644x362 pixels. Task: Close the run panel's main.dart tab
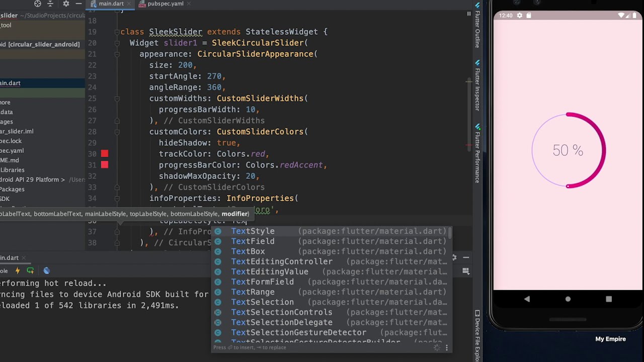tap(24, 258)
